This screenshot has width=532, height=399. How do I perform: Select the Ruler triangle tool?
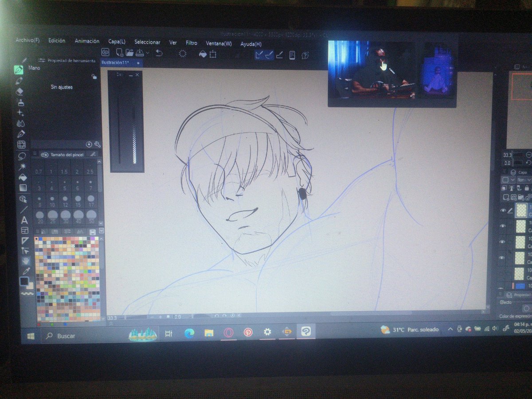coord(25,241)
